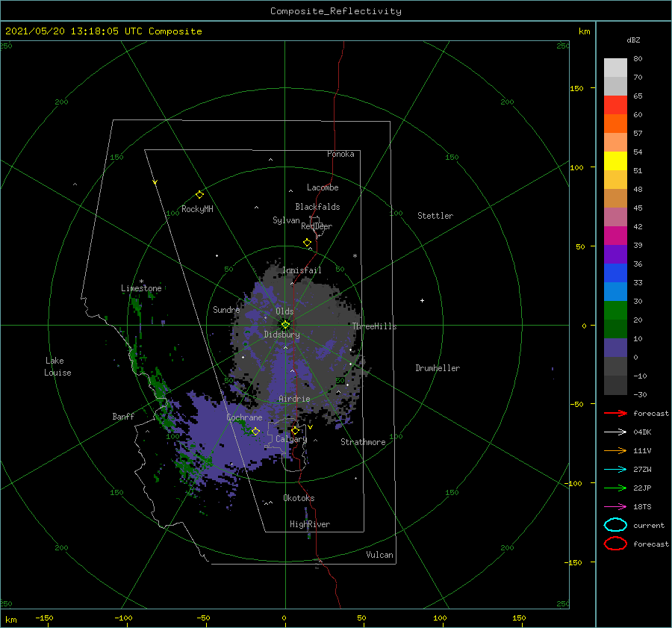The image size is (672, 628).
Task: Click the Didsbury map label
Action: 281,335
